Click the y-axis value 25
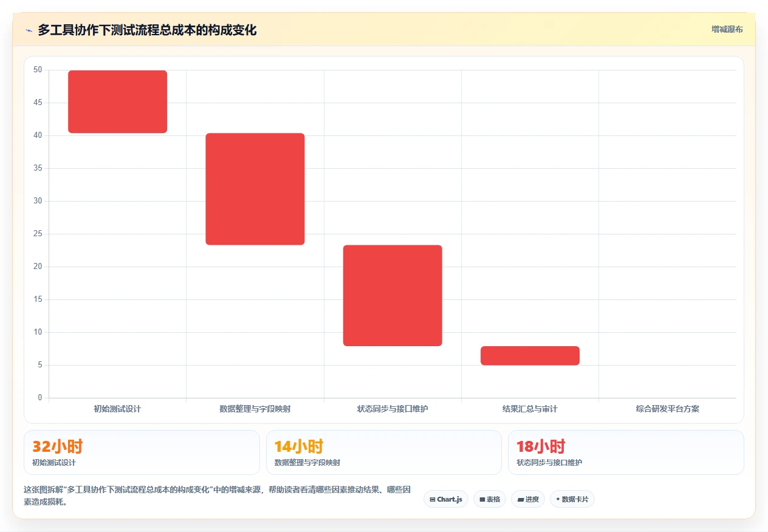768x532 pixels. 38,234
